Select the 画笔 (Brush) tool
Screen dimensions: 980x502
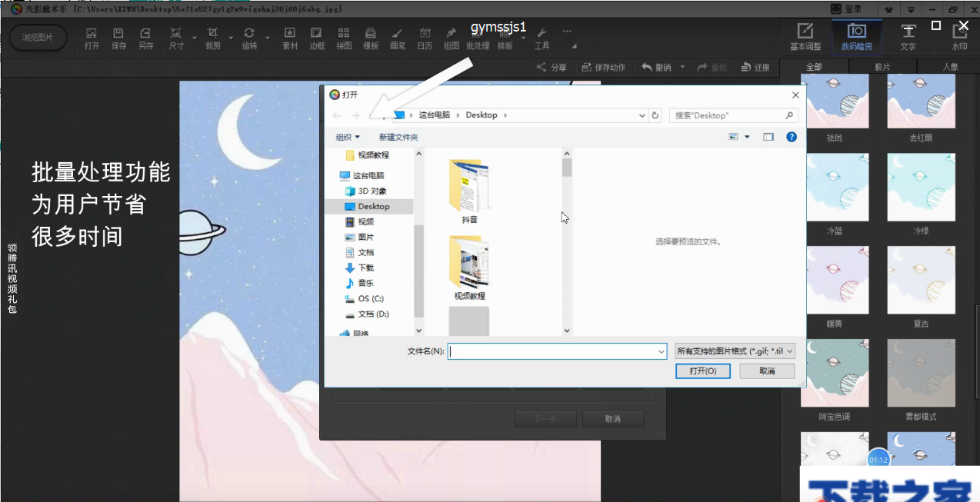(397, 38)
